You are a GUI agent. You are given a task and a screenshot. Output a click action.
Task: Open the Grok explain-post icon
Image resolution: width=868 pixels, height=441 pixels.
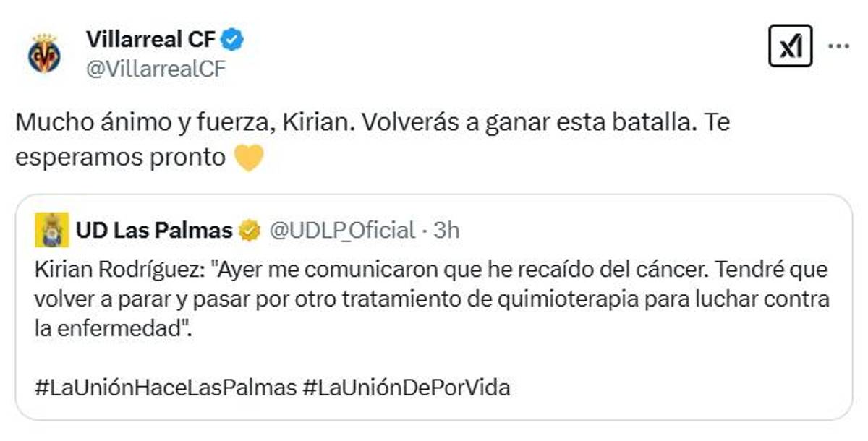click(x=790, y=46)
